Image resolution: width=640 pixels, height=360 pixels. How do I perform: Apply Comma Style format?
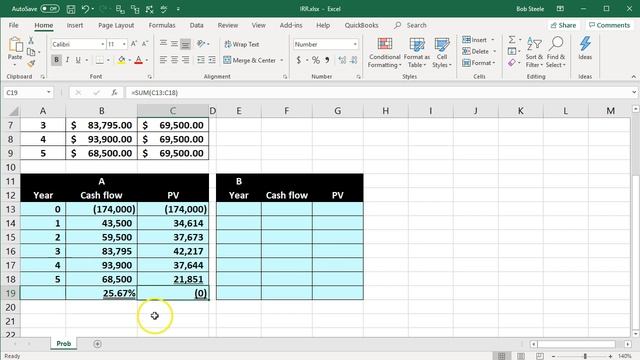[x=327, y=60]
